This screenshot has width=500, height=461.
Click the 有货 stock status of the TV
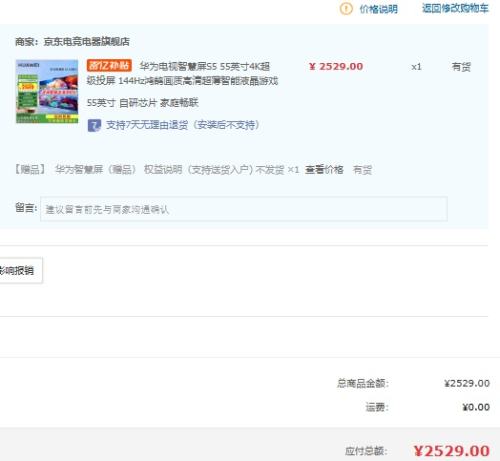tap(461, 67)
